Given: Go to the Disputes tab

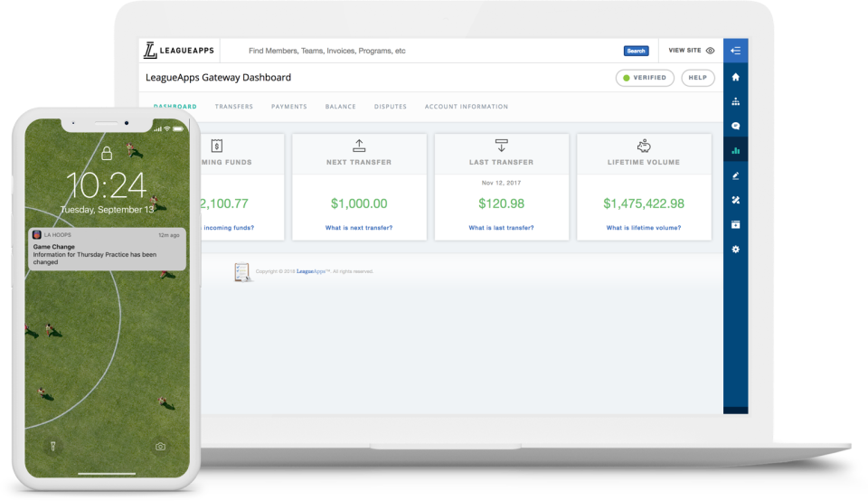Looking at the screenshot, I should tap(391, 107).
